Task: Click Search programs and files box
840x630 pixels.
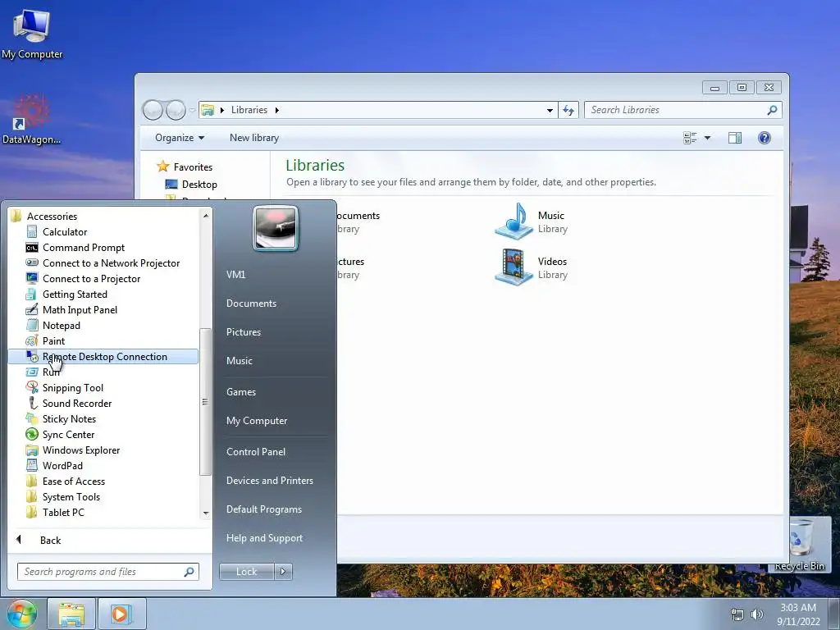Action: 107,572
